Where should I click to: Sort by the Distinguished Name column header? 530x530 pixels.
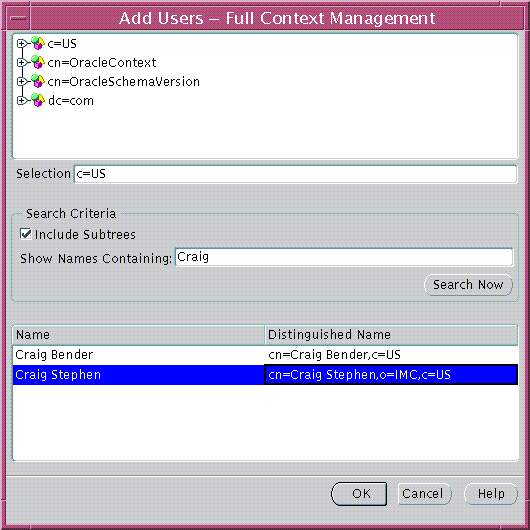click(x=391, y=335)
